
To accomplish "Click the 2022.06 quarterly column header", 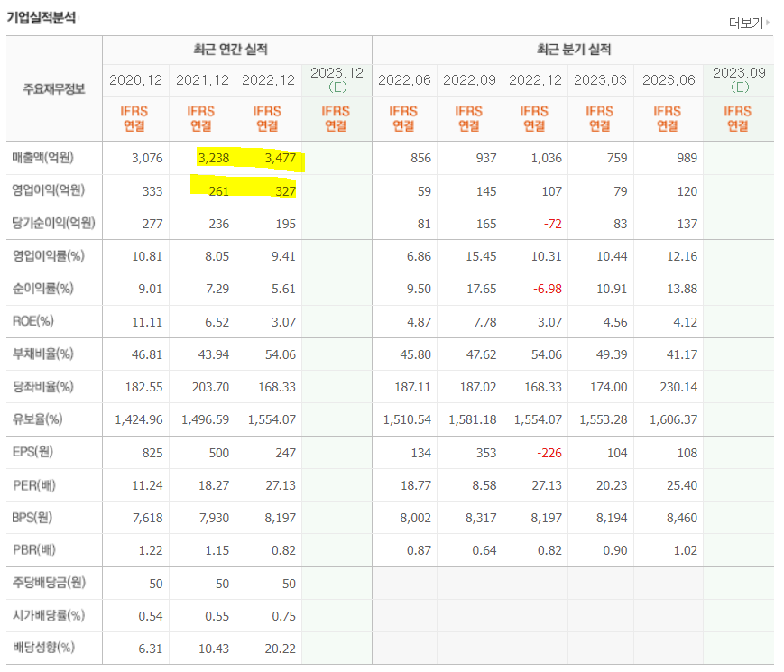I will (x=404, y=80).
